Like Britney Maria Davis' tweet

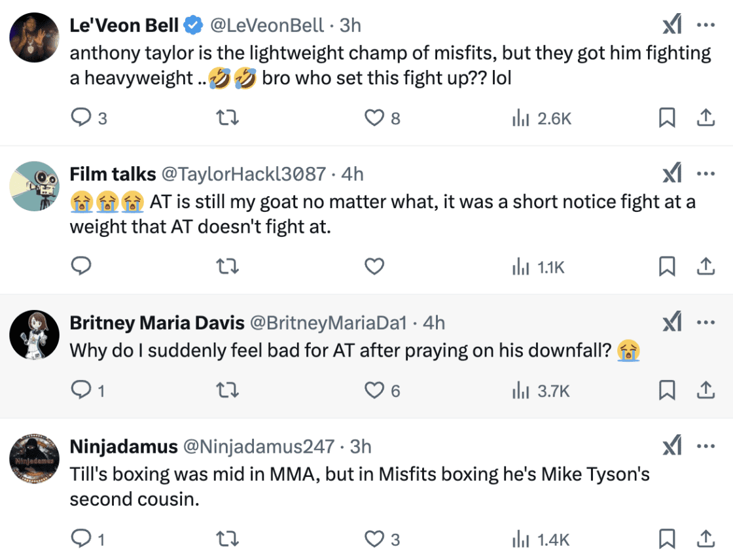(x=374, y=390)
